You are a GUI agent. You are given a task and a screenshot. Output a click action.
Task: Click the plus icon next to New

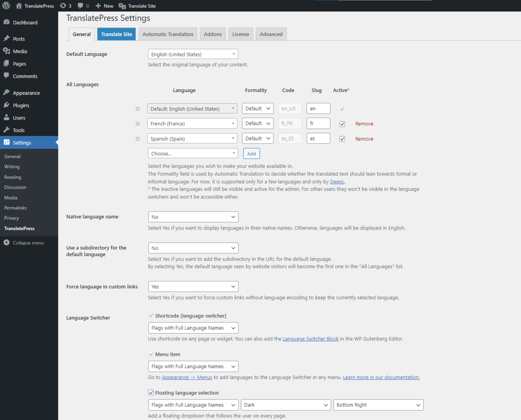tap(98, 6)
